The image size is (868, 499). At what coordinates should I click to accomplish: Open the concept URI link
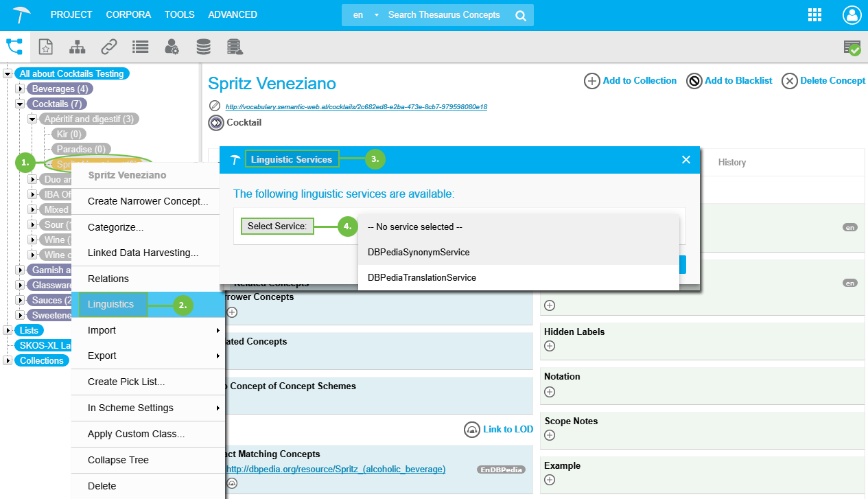(x=356, y=107)
